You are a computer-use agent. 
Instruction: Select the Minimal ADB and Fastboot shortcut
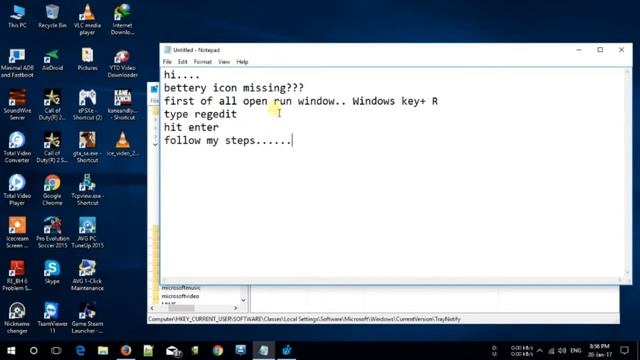(17, 62)
